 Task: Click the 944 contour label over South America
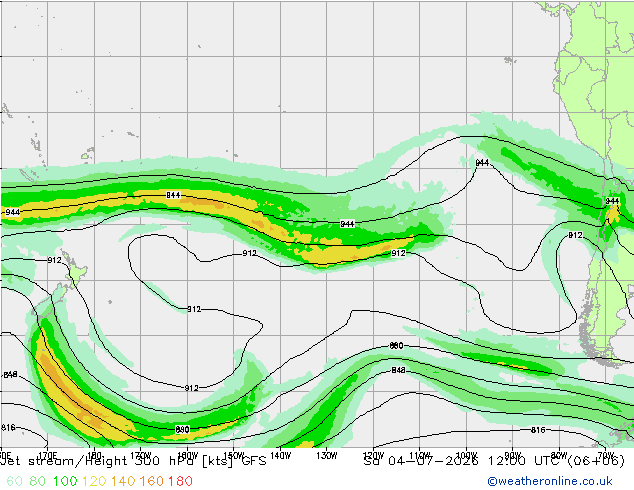point(612,201)
